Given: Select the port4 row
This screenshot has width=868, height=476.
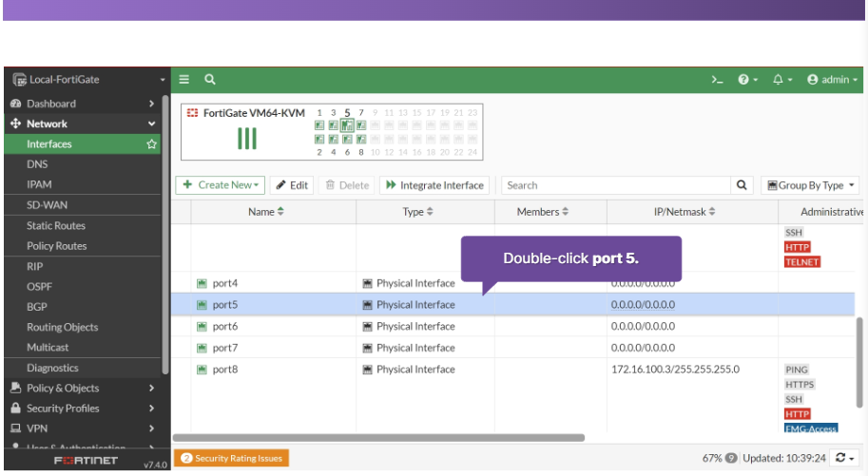Looking at the screenshot, I should [512, 283].
